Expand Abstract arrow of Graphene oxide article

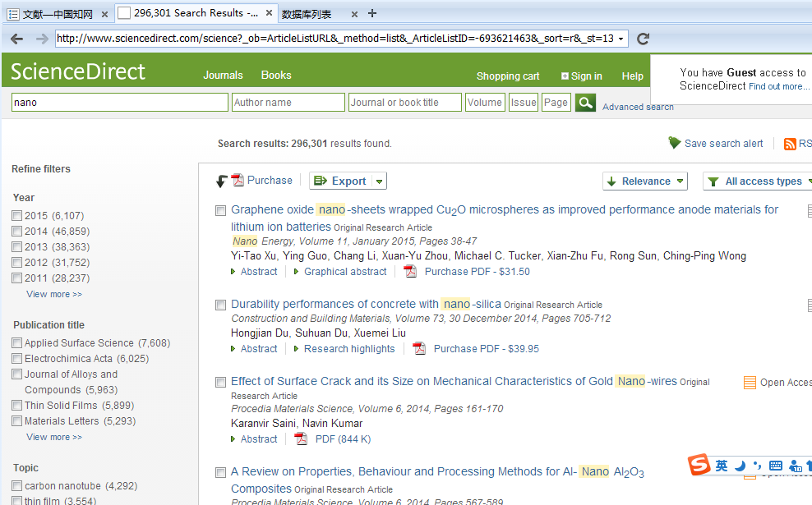[x=233, y=271]
